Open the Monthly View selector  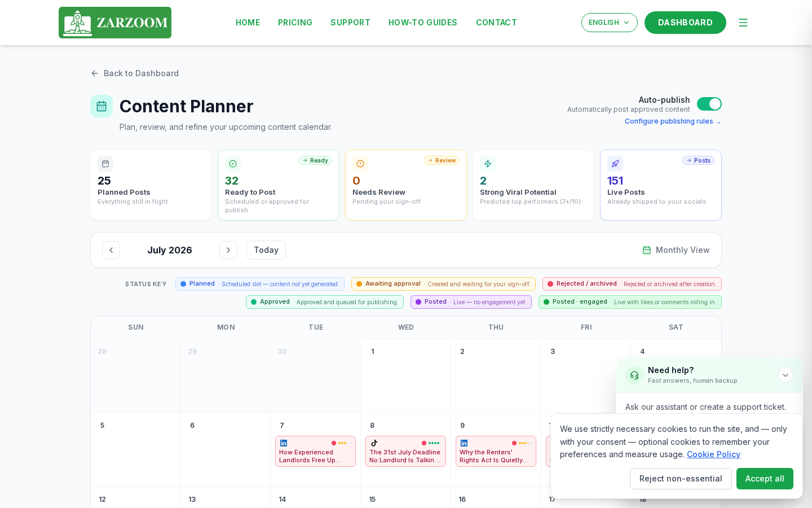pyautogui.click(x=676, y=250)
